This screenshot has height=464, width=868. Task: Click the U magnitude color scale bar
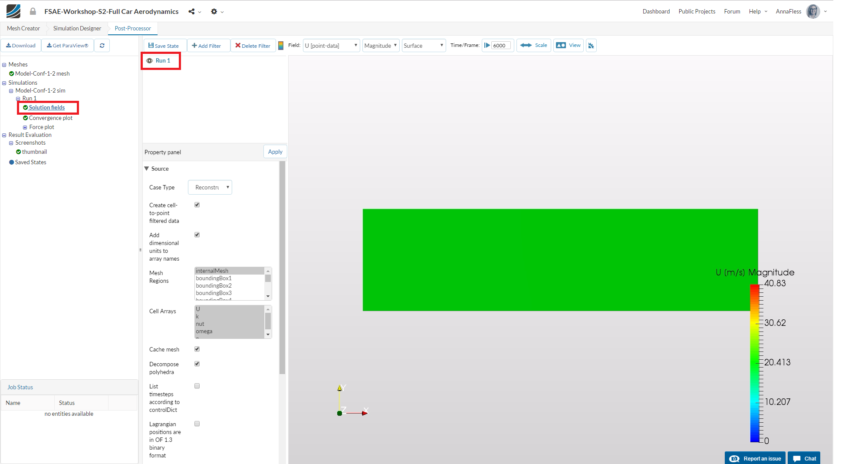coord(755,363)
